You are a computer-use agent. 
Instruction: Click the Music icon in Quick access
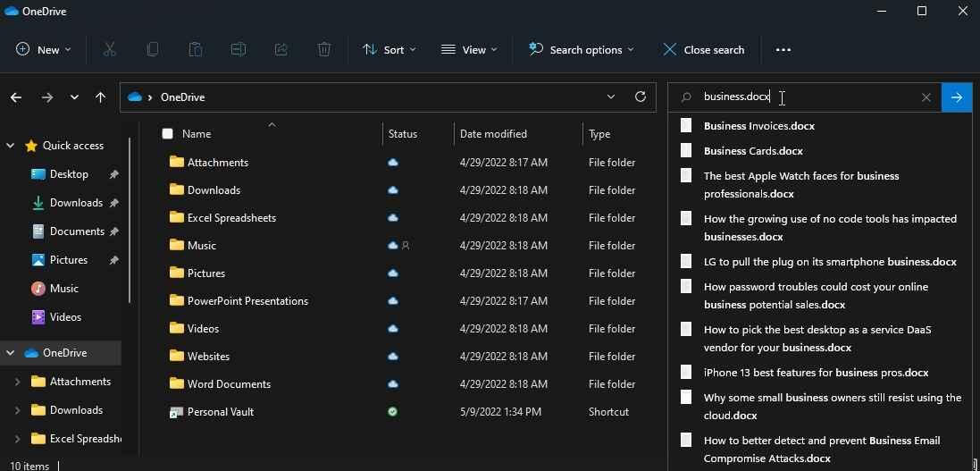click(x=38, y=289)
